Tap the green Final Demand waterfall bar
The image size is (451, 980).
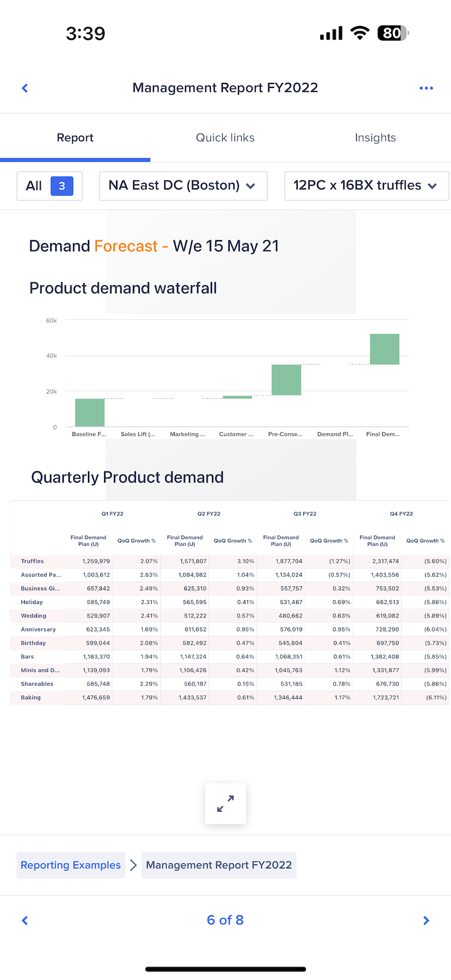(x=384, y=349)
